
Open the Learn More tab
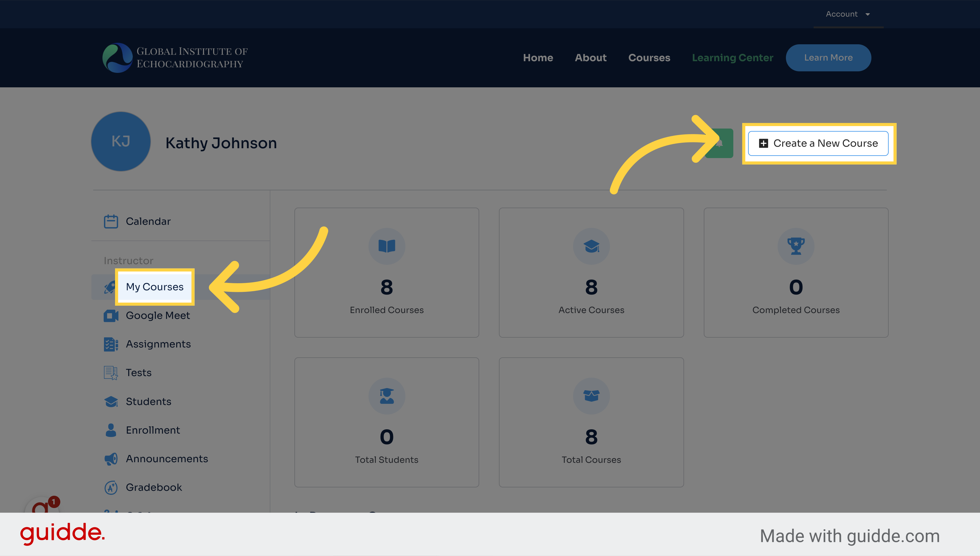coord(829,57)
